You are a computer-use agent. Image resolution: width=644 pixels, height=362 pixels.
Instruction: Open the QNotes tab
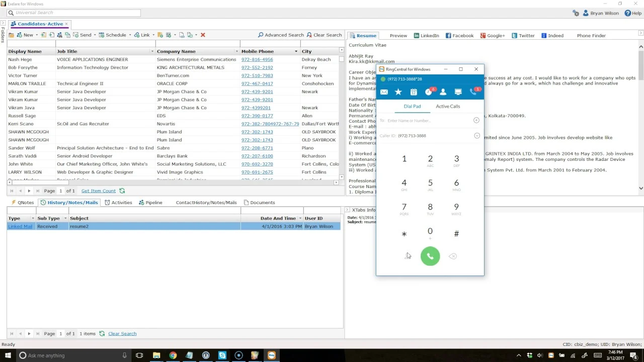coord(23,203)
